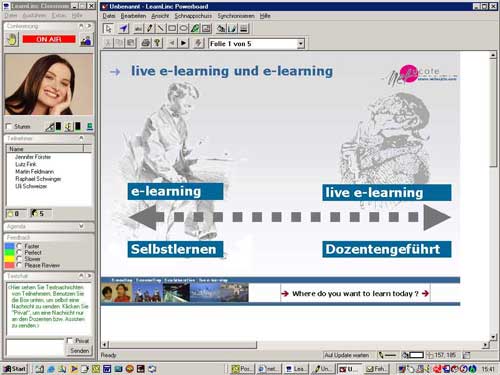Select the Please Review radio button

click(19, 265)
